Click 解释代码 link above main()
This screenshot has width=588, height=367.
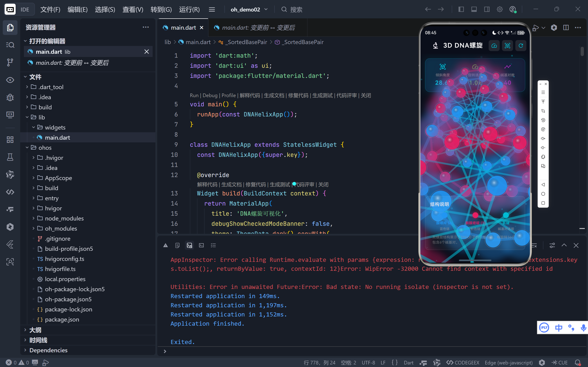(x=249, y=95)
